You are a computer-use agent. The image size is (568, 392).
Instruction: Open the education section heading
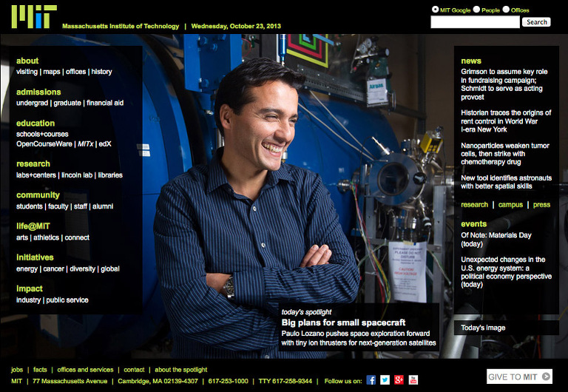(35, 124)
